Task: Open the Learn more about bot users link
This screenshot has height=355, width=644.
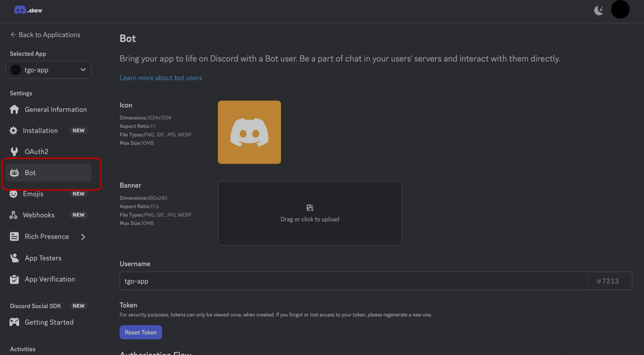Action: click(x=161, y=78)
